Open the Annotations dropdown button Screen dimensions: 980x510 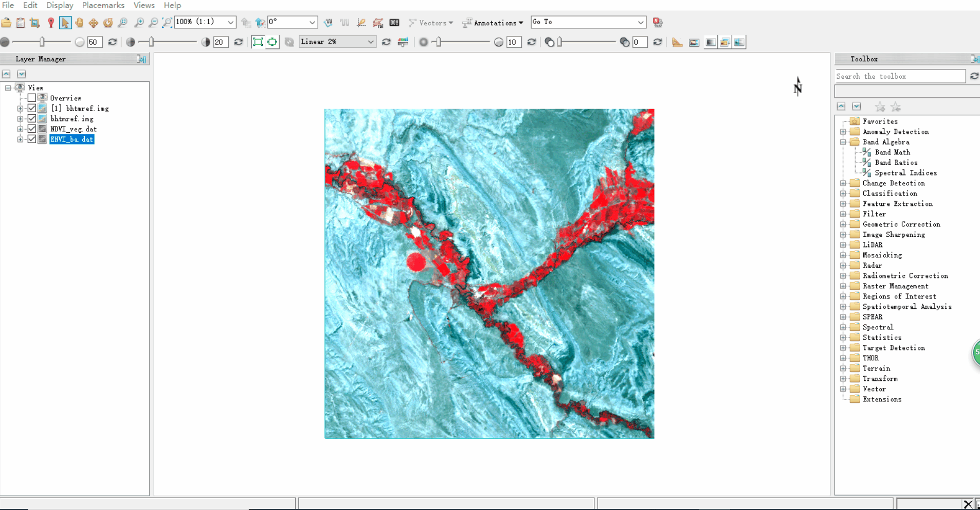(x=493, y=23)
